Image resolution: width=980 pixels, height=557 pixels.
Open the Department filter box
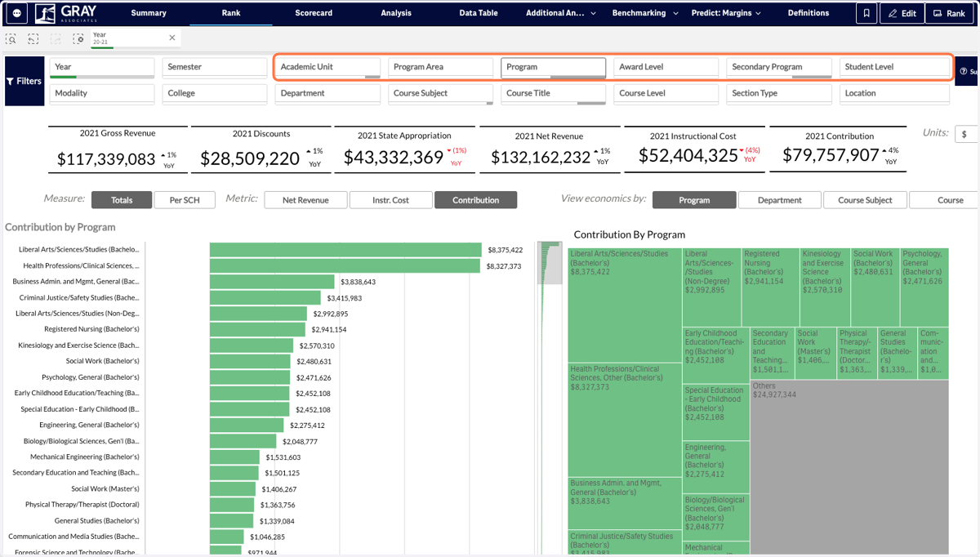(x=327, y=94)
